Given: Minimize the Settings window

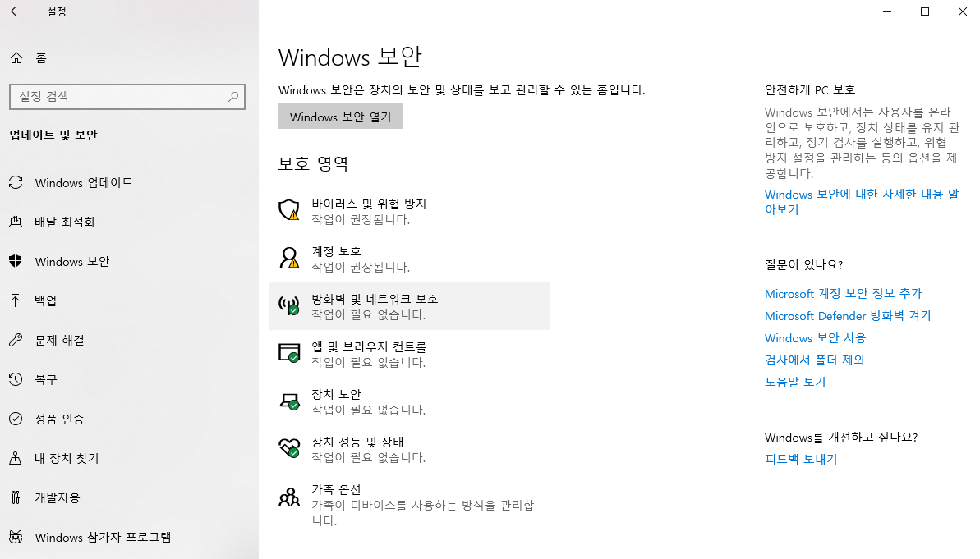Looking at the screenshot, I should click(887, 11).
